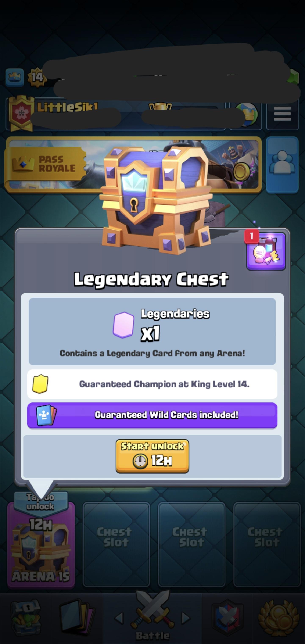The image size is (305, 644).
Task: Tap the fourth empty Chest Slot
Action: tap(267, 544)
